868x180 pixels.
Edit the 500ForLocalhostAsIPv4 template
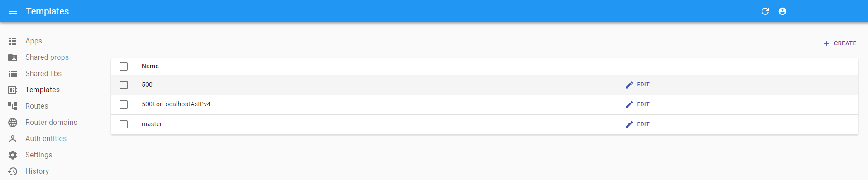638,104
